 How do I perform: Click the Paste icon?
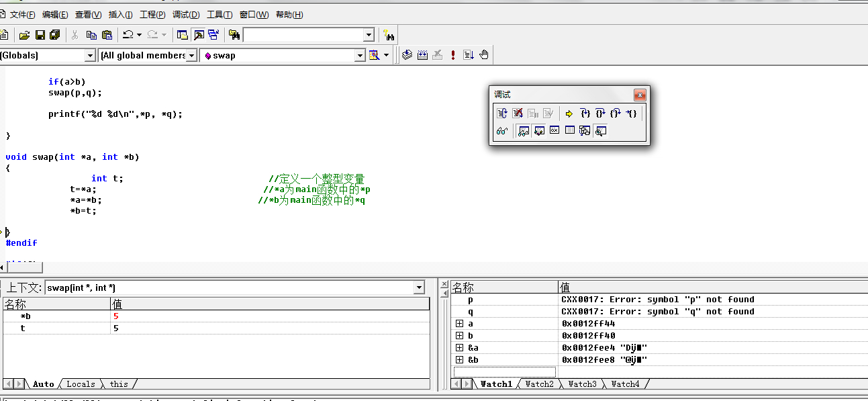pyautogui.click(x=107, y=35)
